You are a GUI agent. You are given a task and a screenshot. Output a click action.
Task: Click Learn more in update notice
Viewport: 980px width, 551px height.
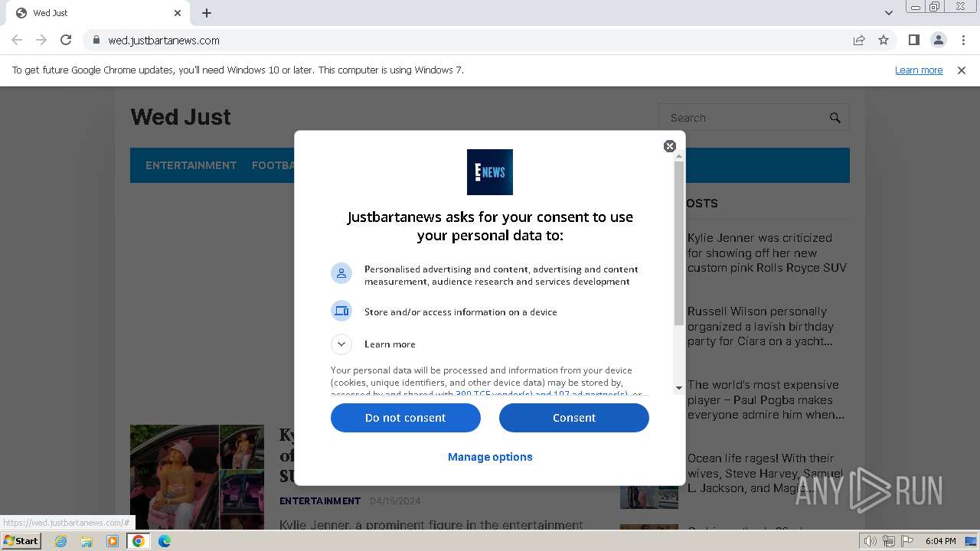click(919, 70)
